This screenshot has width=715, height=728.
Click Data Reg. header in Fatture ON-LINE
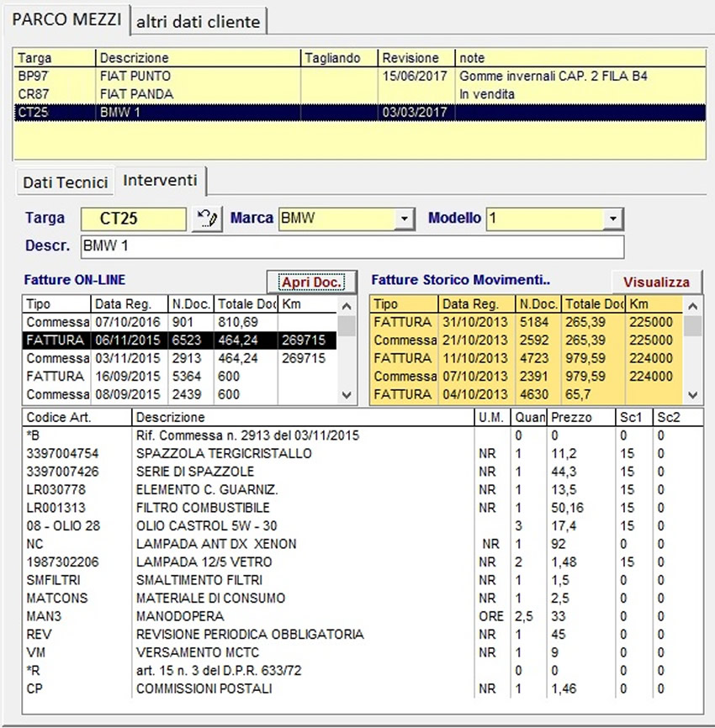(x=130, y=304)
